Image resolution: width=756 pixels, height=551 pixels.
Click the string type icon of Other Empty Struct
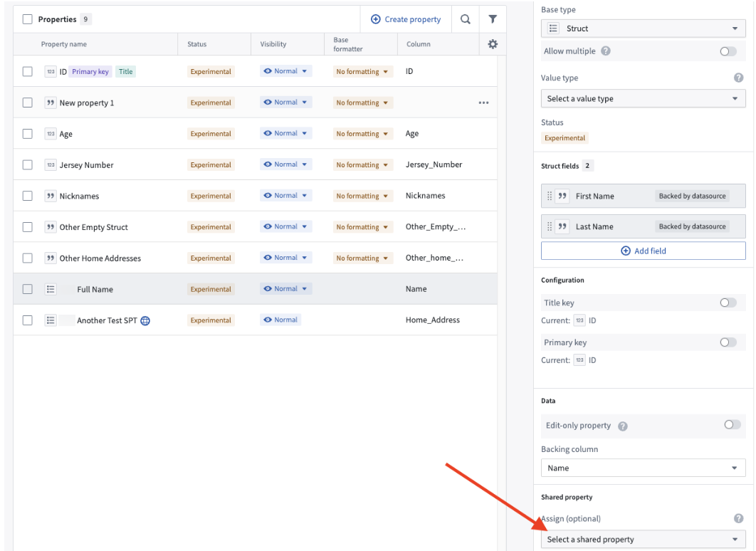pos(51,226)
